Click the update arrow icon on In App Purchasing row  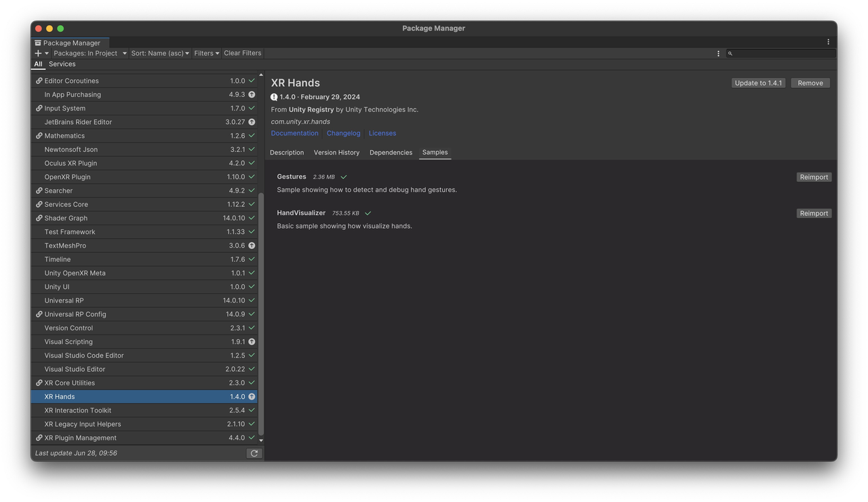point(252,95)
